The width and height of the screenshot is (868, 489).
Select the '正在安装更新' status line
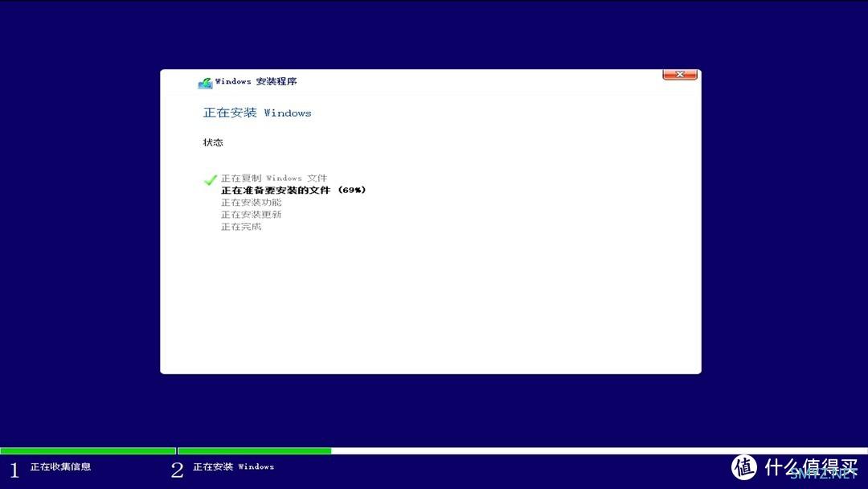tap(252, 214)
